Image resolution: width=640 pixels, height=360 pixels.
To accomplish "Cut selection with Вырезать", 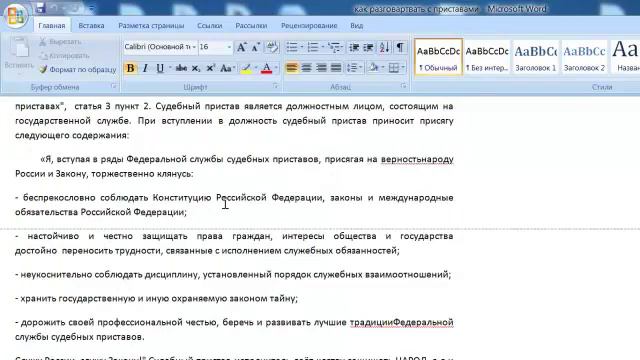I will (x=60, y=42).
